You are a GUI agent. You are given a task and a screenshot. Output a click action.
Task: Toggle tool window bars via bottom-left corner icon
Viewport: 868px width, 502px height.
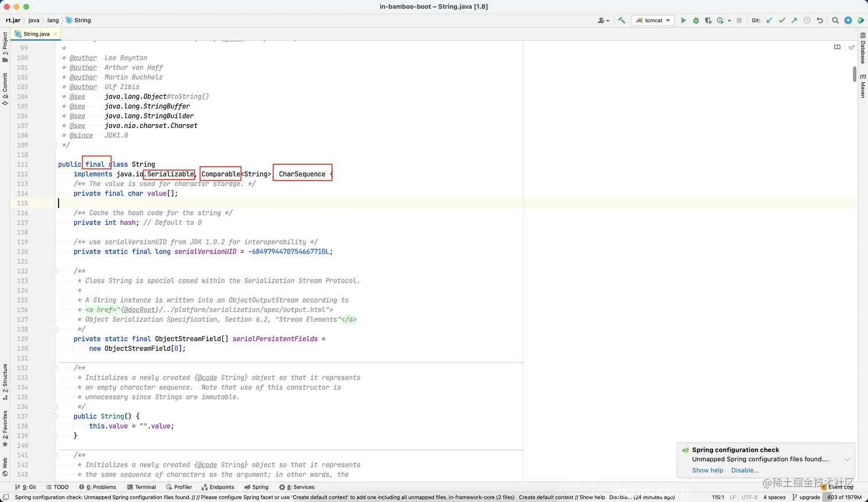(x=6, y=497)
